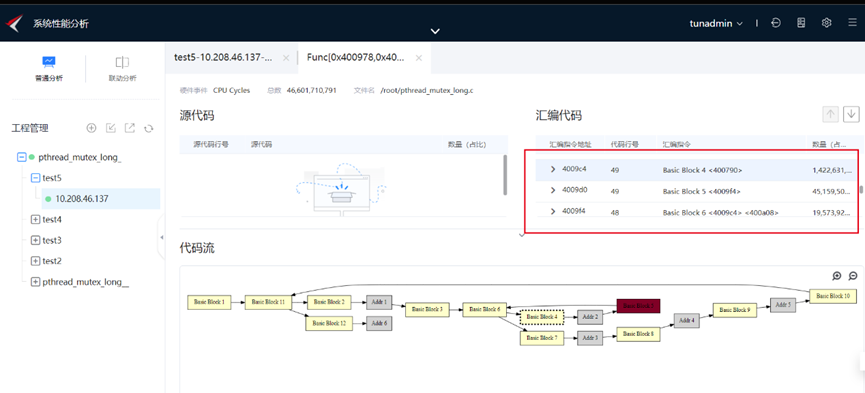The height and width of the screenshot is (393, 865).
Task: Click the dark red Basic Block 5 node
Action: point(638,306)
